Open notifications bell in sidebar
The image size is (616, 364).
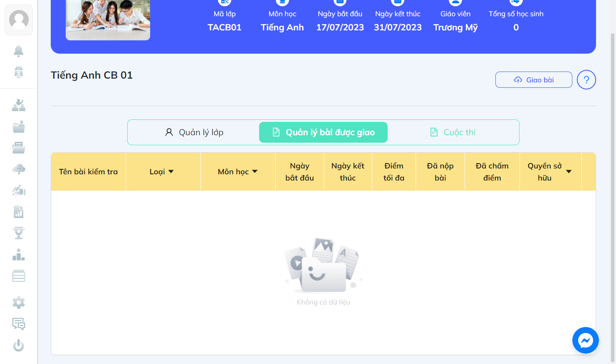pyautogui.click(x=19, y=51)
